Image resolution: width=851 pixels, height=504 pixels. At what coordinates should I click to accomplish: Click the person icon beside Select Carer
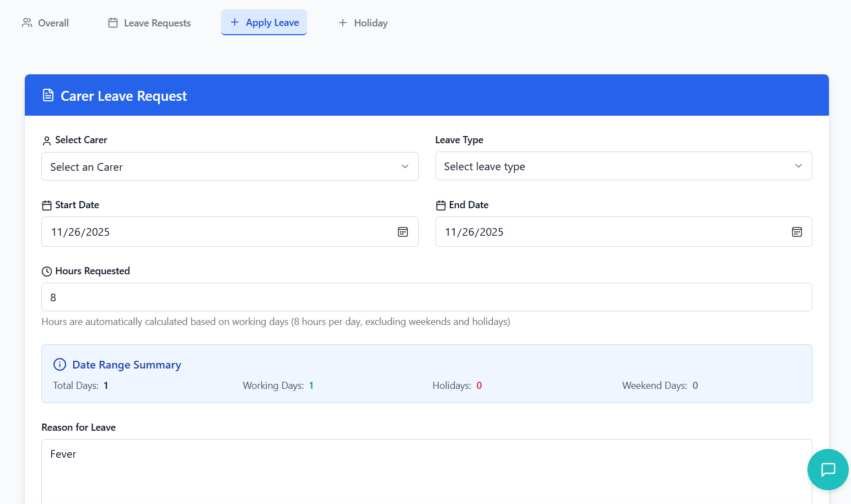pos(47,141)
